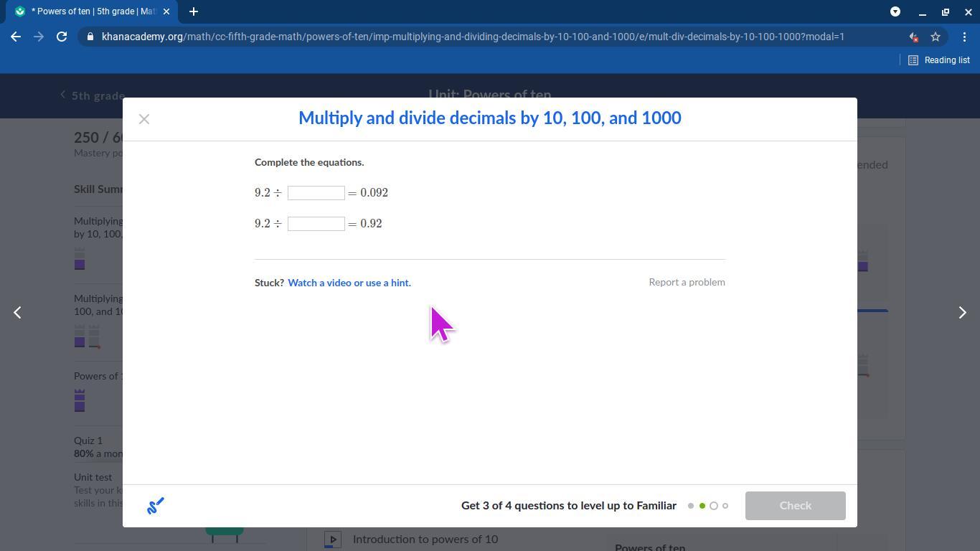Open the Reading list panel
This screenshot has width=980, height=551.
pyautogui.click(x=939, y=60)
